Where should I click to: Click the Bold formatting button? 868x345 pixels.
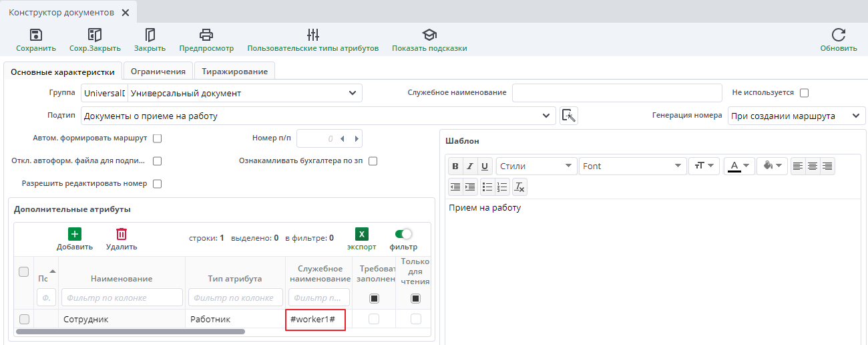point(455,166)
